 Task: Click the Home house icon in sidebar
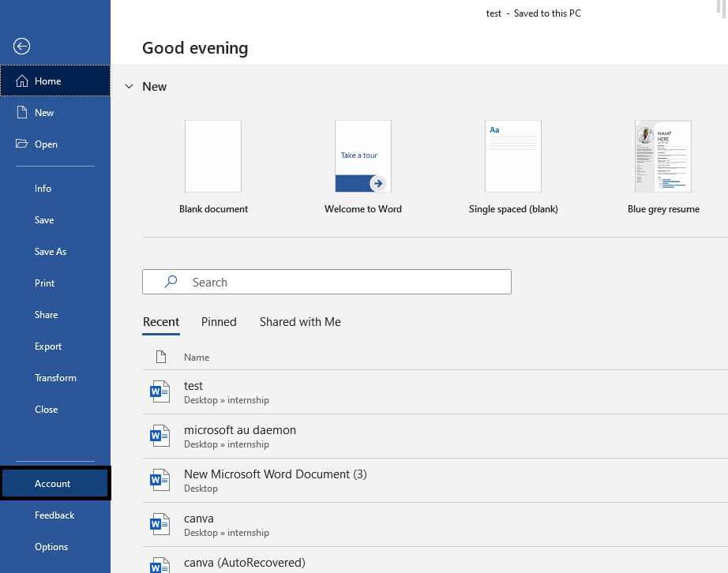pyautogui.click(x=22, y=81)
